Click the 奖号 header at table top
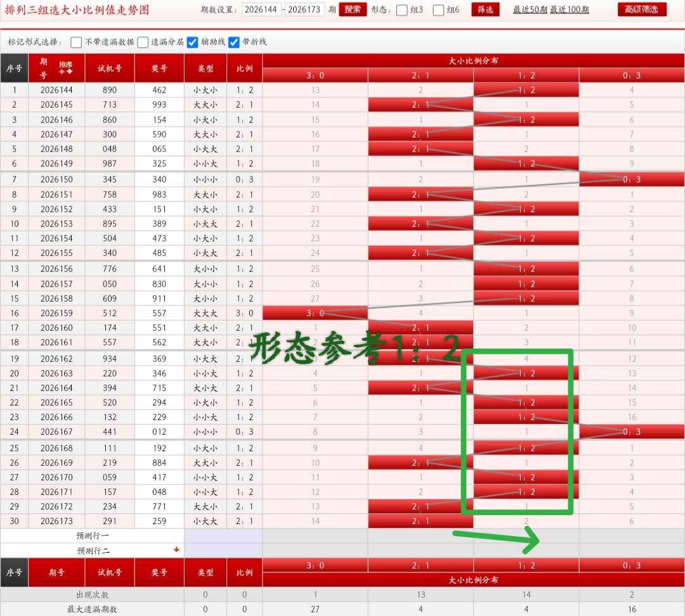 [159, 68]
